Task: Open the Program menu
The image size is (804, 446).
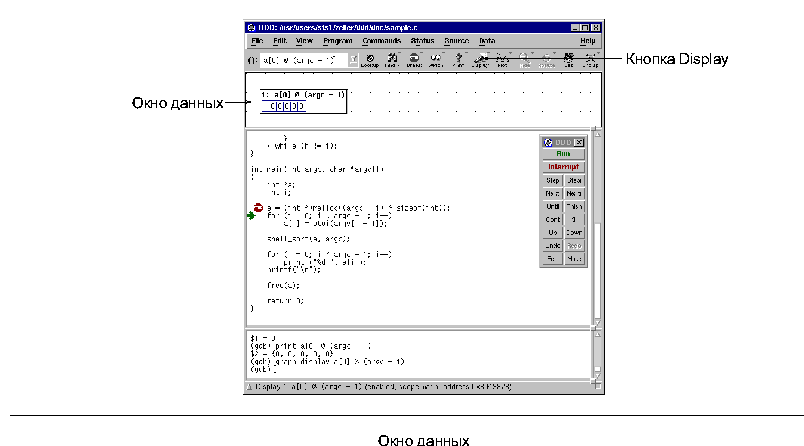Action: pos(338,41)
